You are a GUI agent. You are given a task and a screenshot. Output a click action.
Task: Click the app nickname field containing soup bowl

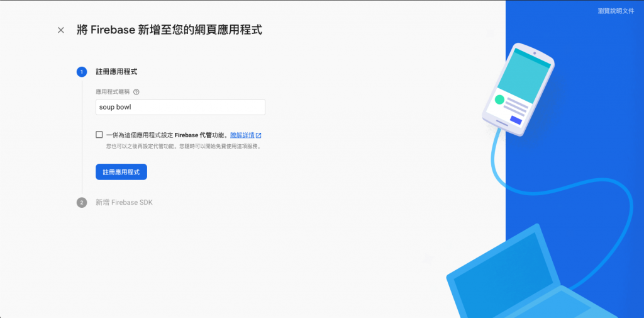pos(180,107)
